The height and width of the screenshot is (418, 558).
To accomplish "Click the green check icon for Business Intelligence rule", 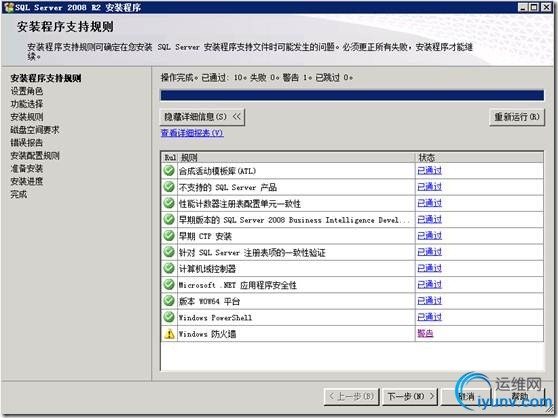I will pos(169,219).
